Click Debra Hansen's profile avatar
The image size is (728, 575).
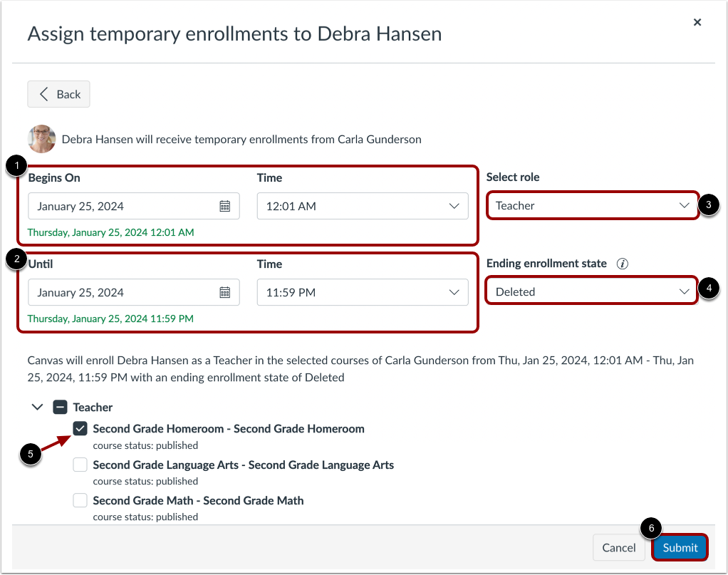[x=41, y=139]
